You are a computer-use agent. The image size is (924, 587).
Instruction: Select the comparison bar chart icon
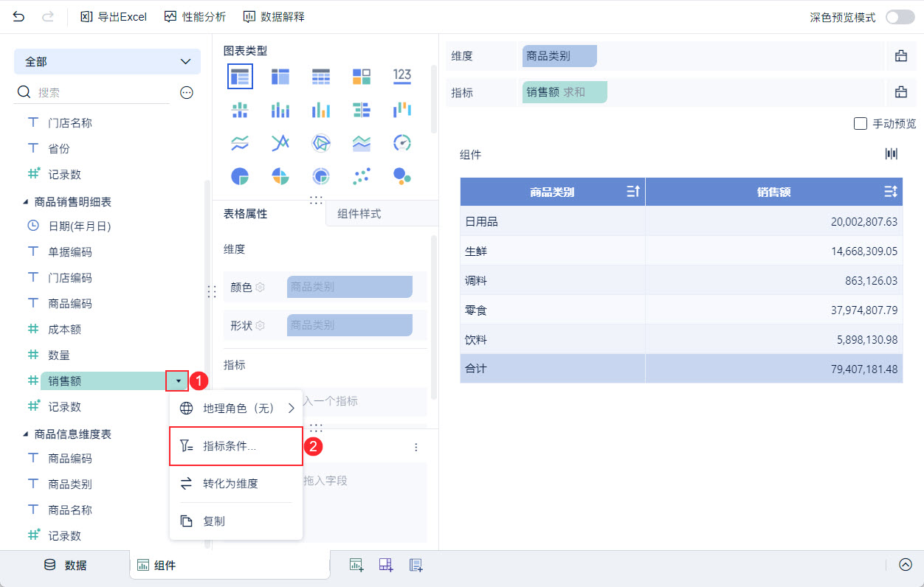point(362,110)
